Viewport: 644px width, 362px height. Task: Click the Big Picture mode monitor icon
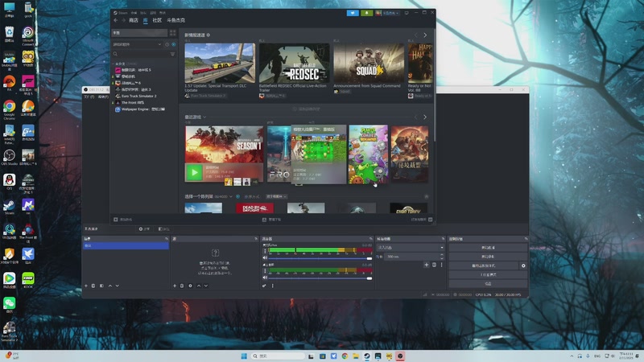coord(407,13)
